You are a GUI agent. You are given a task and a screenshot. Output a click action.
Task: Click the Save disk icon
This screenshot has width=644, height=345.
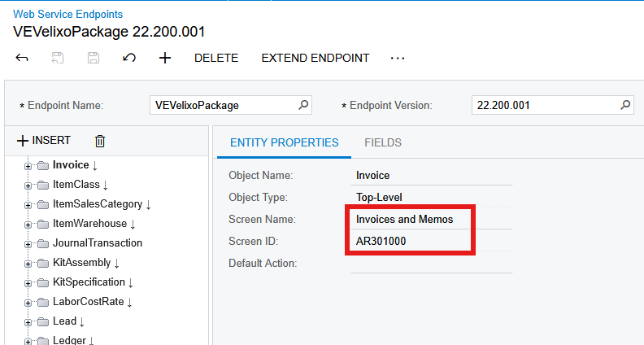(x=94, y=58)
